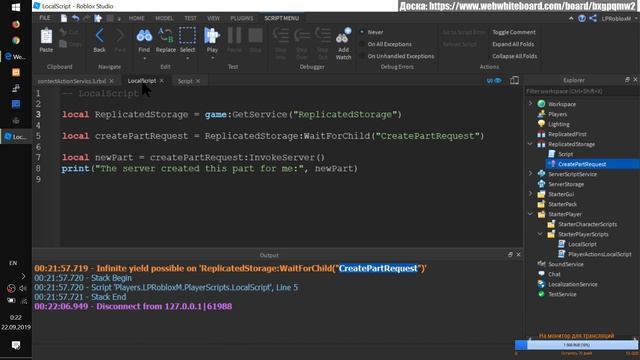
Task: Select TestService in Explorer
Action: click(562, 294)
